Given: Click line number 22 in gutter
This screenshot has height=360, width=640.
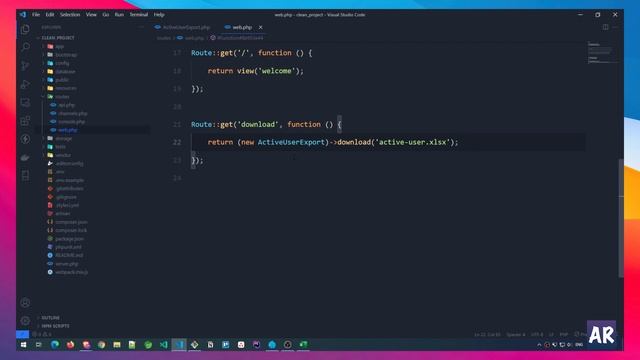Looking at the screenshot, I should coord(177,142).
